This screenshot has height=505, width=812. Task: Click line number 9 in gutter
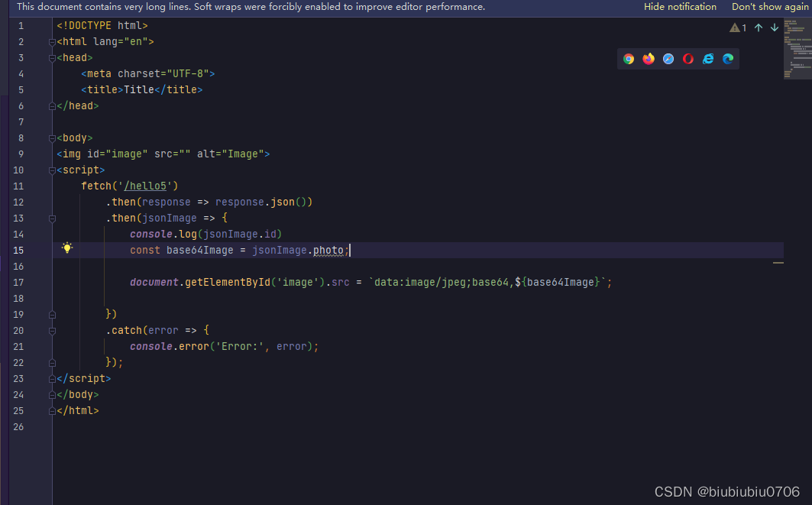click(x=21, y=154)
